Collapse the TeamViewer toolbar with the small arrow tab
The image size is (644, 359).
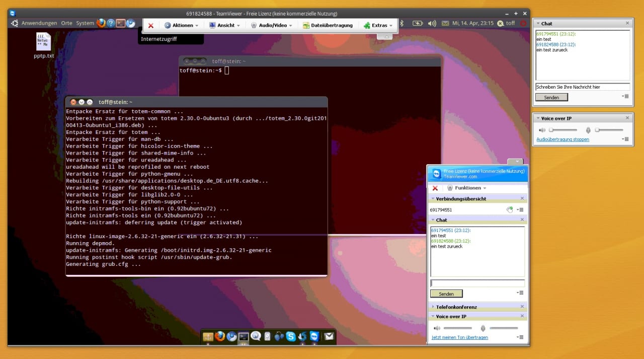(385, 37)
